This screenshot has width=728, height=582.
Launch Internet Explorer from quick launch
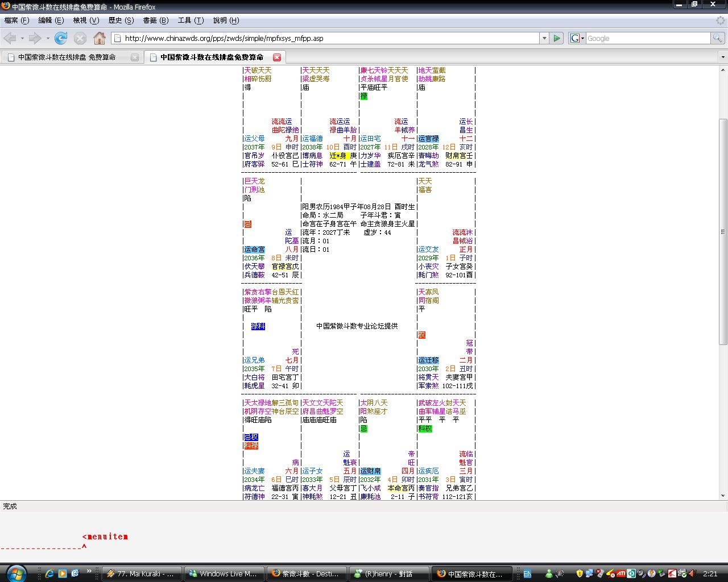tap(49, 573)
